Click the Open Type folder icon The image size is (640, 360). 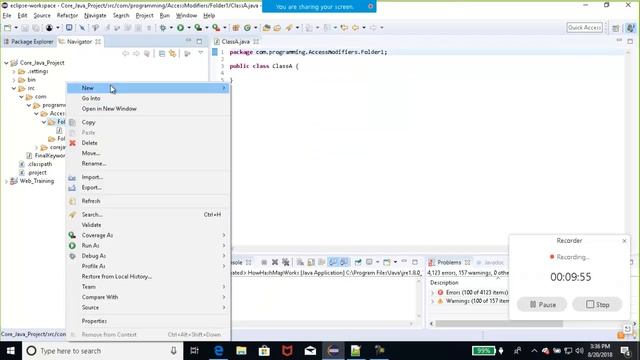click(267, 28)
